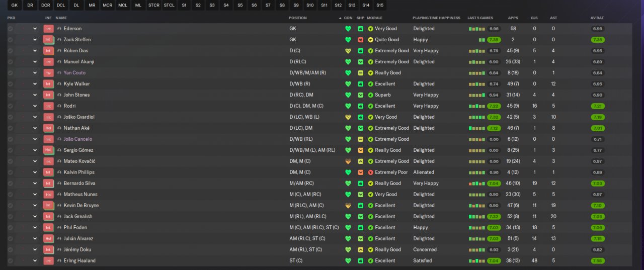Click Erling Haaland's 7.58 average rating badge
The width and height of the screenshot is (644, 270).
pos(598,261)
